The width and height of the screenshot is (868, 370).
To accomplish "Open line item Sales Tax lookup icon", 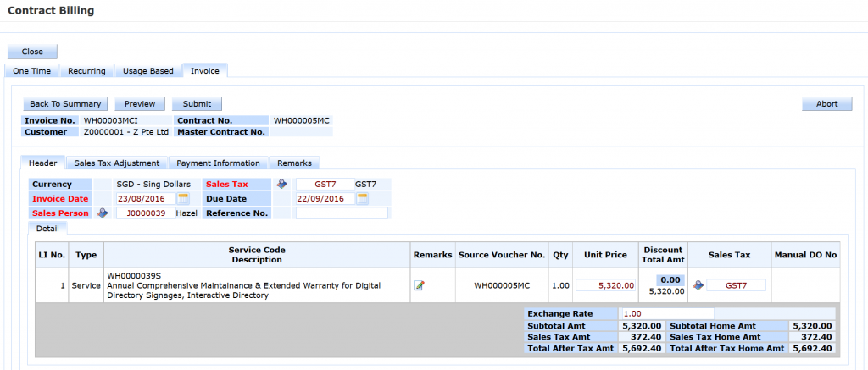I will tap(698, 285).
